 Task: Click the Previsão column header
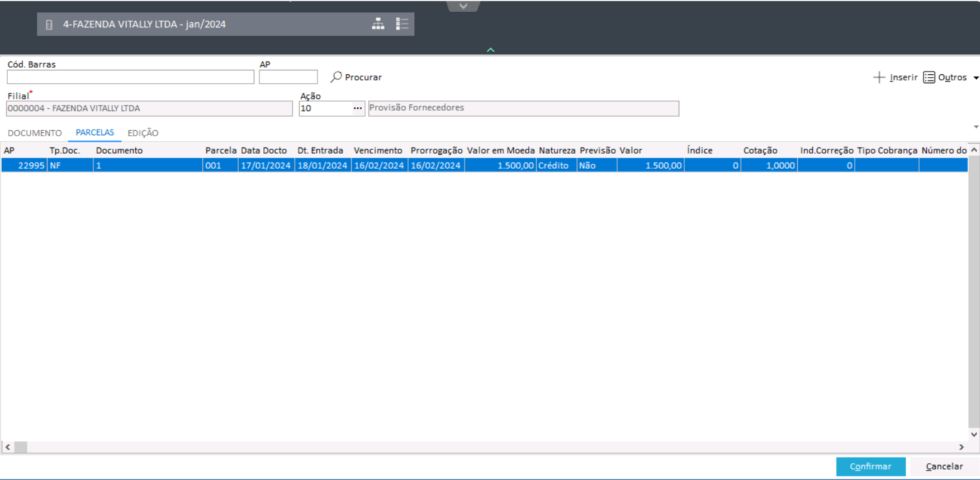pos(597,150)
